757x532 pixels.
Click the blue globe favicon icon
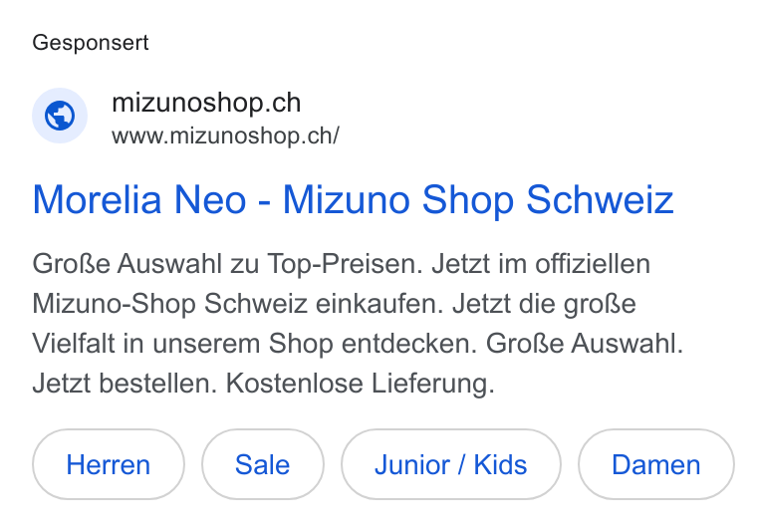pyautogui.click(x=60, y=116)
